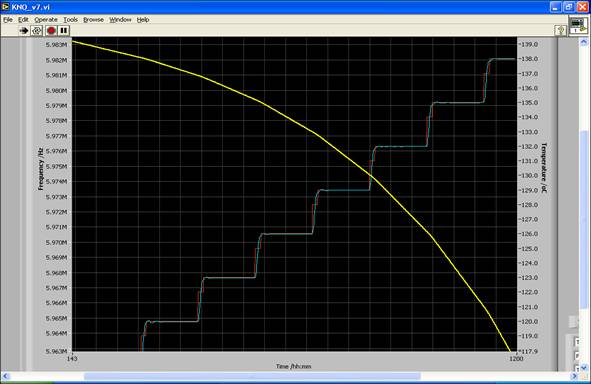Open the Tools menu

[x=70, y=20]
